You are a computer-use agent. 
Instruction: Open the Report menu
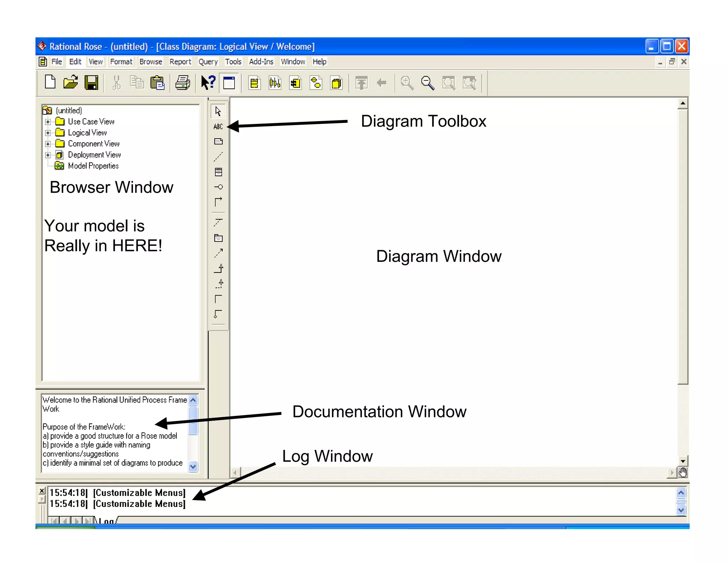point(180,62)
